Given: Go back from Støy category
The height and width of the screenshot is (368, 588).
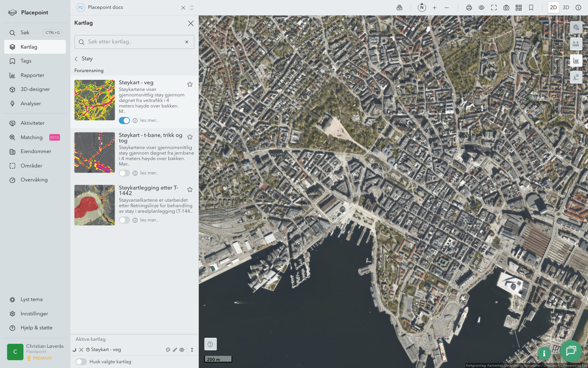Looking at the screenshot, I should point(76,59).
